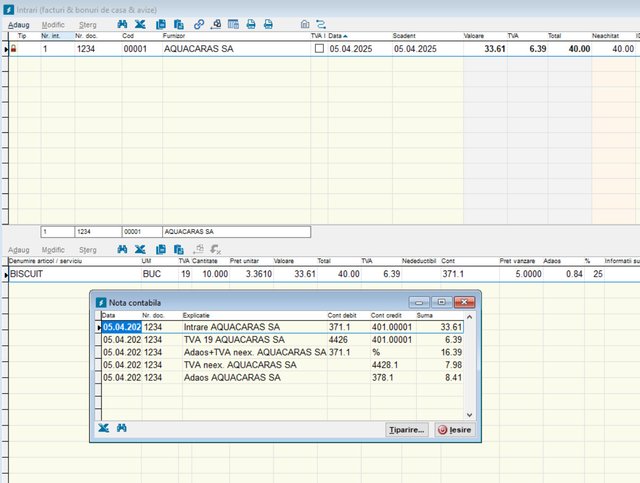Click binoculars find icon in Nota contabila
Screen dimensions: 640x483
(122, 428)
